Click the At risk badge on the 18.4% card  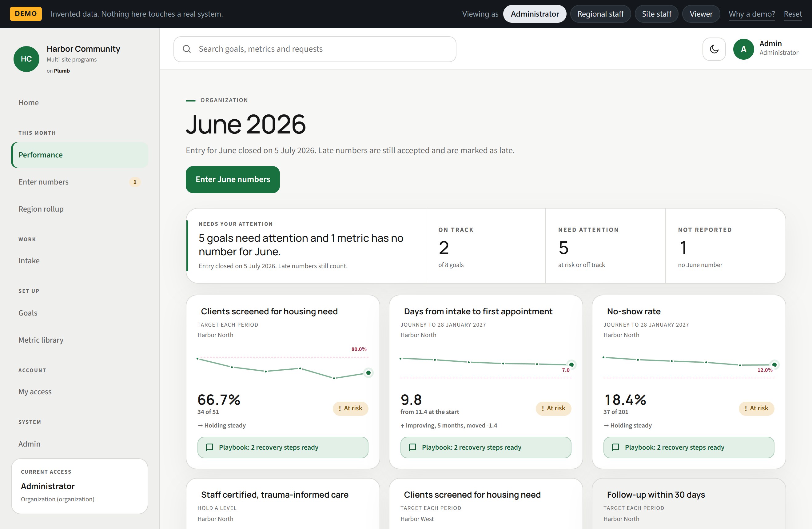[756, 408]
